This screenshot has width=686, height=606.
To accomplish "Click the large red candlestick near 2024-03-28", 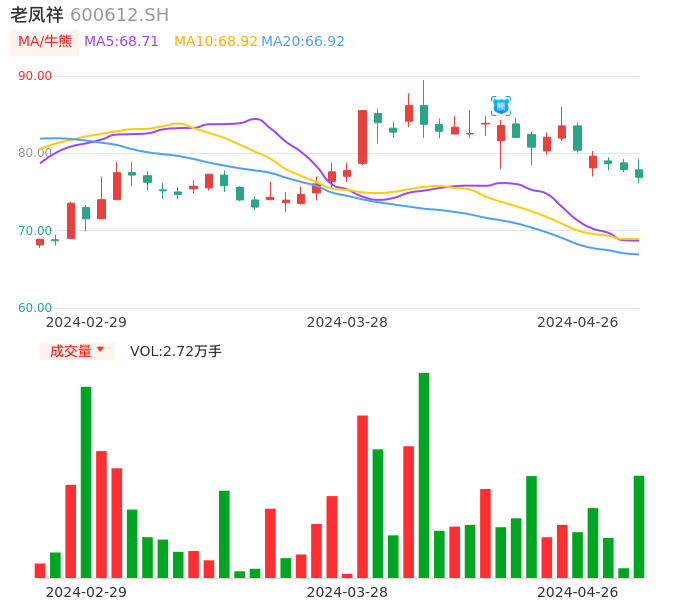I will click(362, 137).
